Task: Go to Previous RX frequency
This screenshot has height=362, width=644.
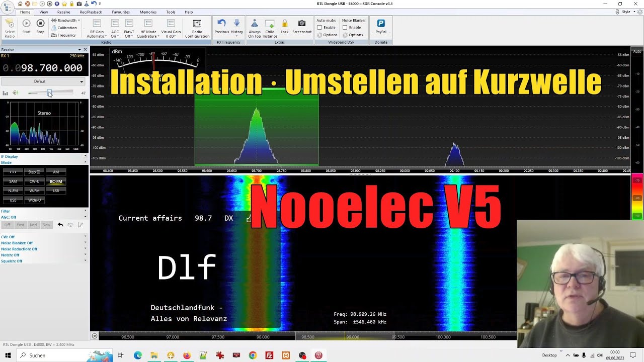Action: [x=222, y=27]
